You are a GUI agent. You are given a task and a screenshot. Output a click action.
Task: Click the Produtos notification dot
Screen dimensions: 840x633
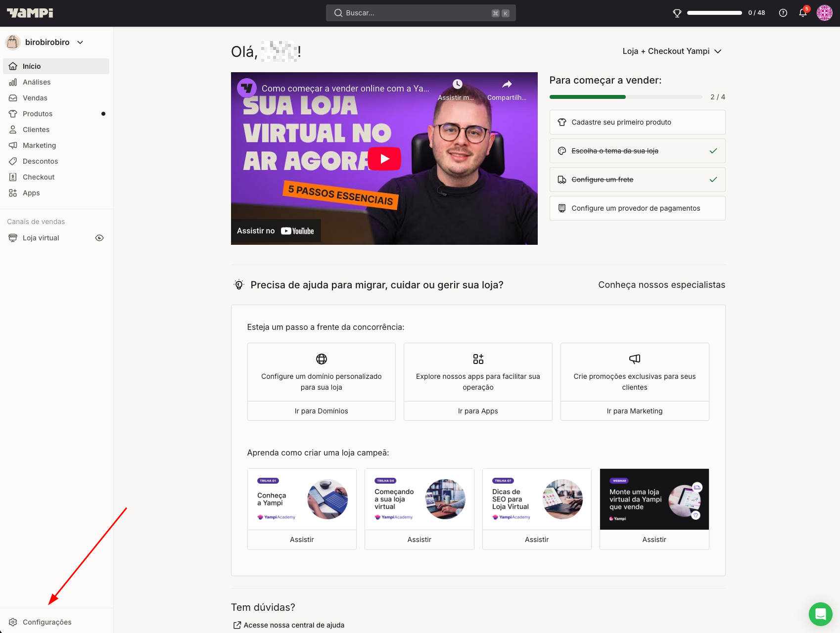[x=103, y=114]
